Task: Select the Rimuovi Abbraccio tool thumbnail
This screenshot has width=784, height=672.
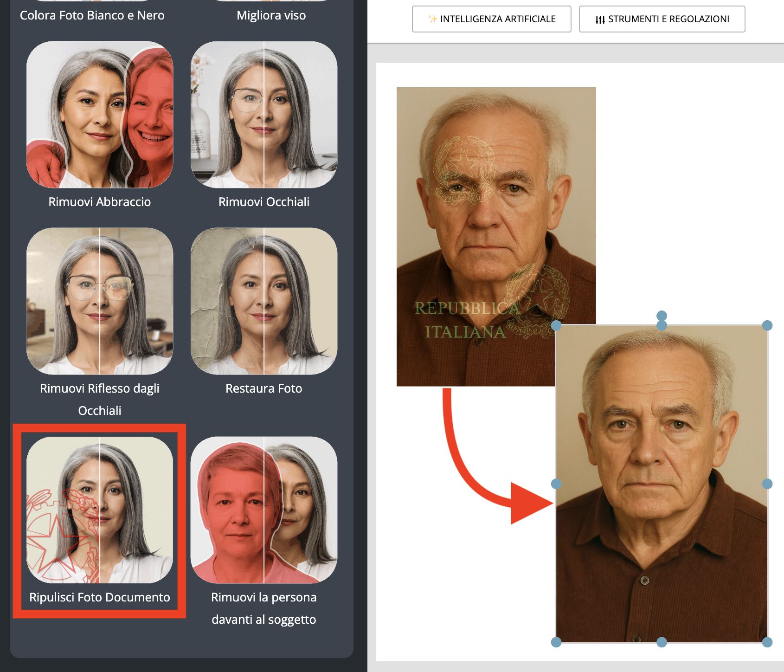Action: (x=100, y=115)
